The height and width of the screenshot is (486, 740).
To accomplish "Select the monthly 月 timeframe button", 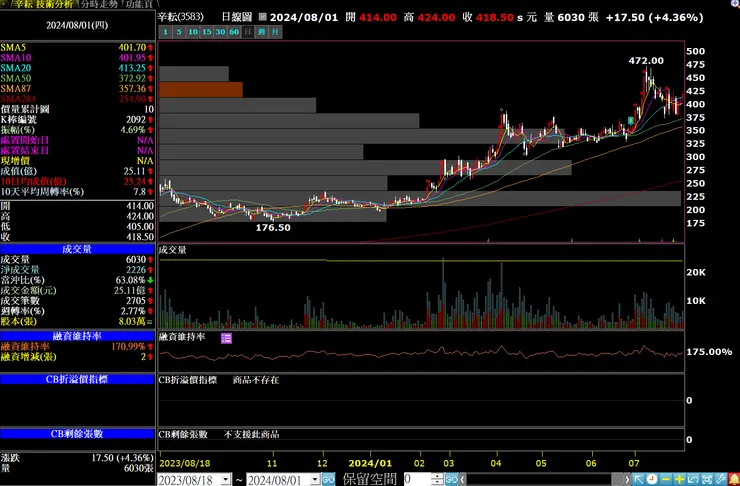I will click(276, 32).
